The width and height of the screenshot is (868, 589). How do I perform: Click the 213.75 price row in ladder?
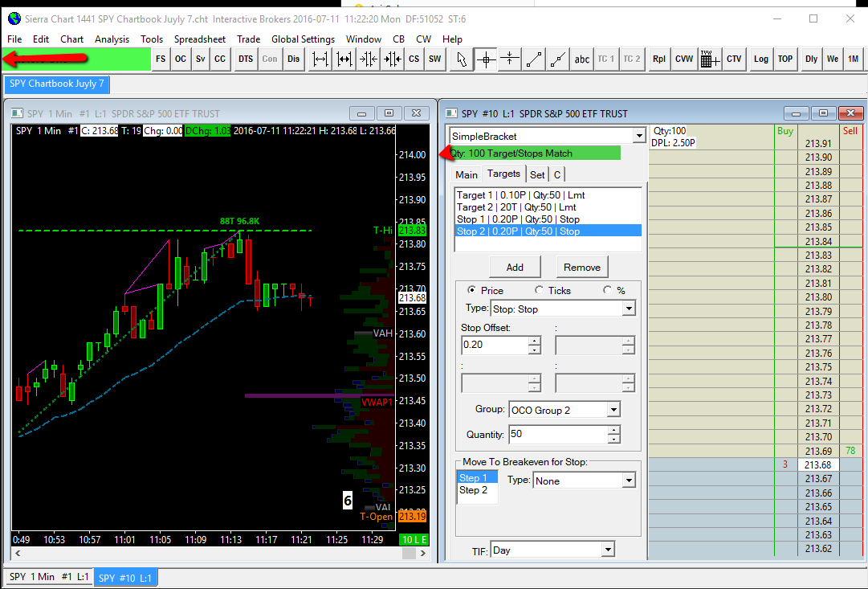click(818, 366)
